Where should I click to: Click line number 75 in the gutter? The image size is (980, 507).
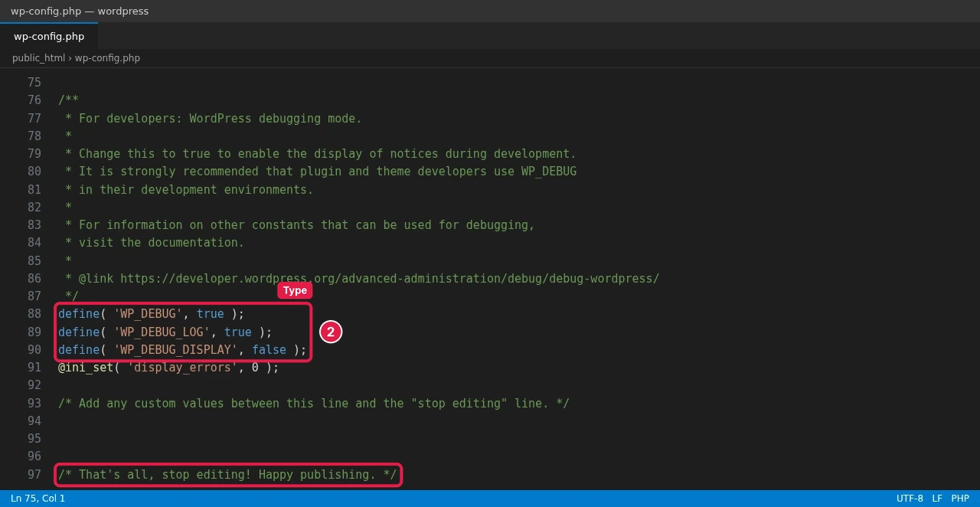click(34, 83)
